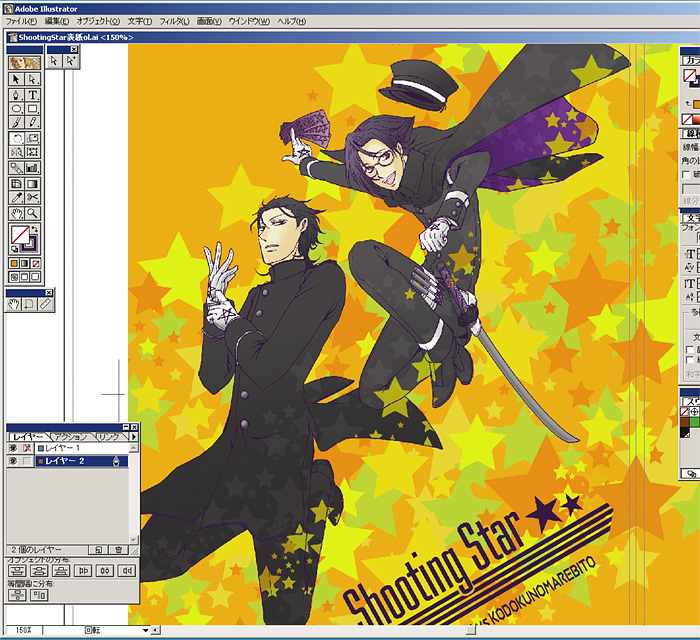Click Vertical Distribute Top button
700x640 pixels.
pyautogui.click(x=17, y=571)
